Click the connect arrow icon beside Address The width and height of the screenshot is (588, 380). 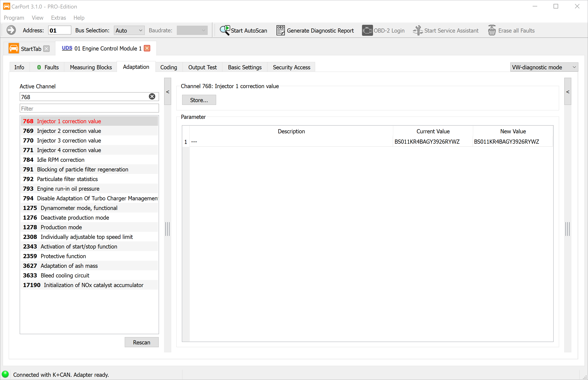(11, 30)
